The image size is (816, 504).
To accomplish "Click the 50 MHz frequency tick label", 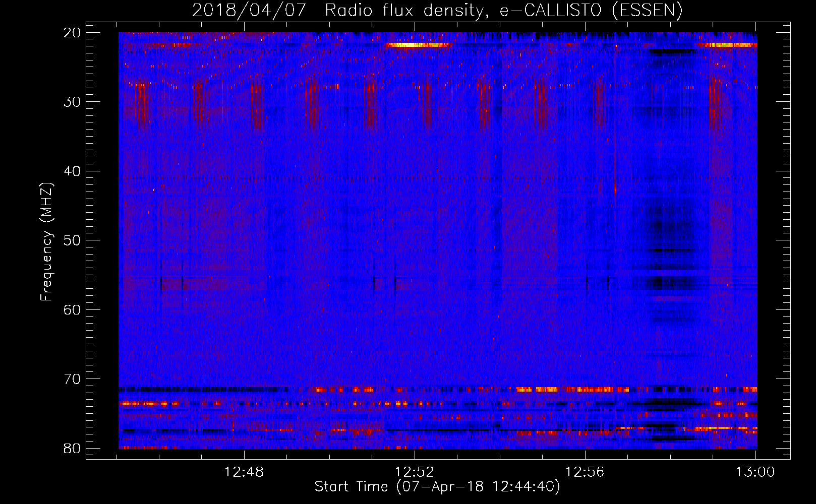I will (x=73, y=240).
